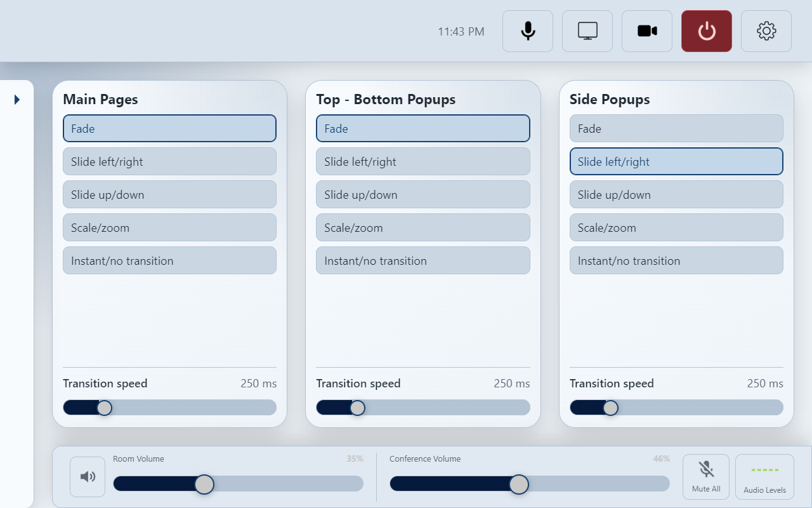Click Side Popups 250 ms value
Image resolution: width=812 pixels, height=508 pixels.
(765, 384)
